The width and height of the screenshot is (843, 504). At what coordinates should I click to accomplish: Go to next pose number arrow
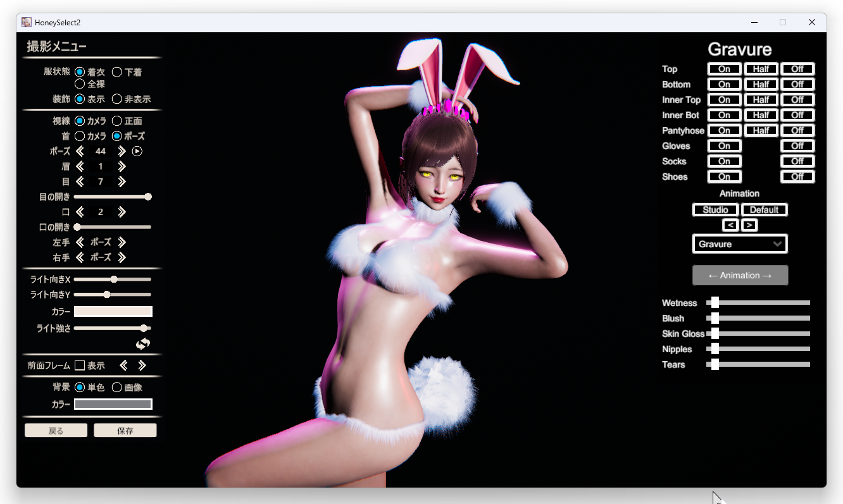[x=122, y=151]
